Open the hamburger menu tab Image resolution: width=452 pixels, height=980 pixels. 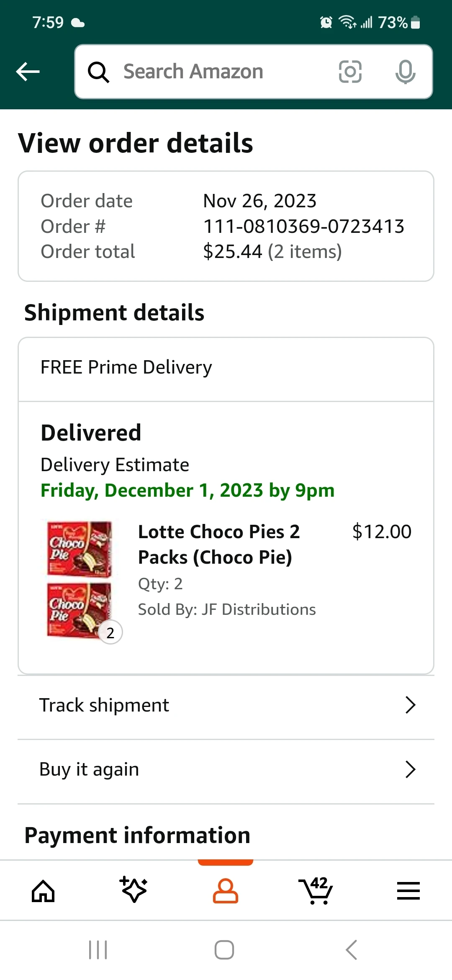tap(408, 890)
